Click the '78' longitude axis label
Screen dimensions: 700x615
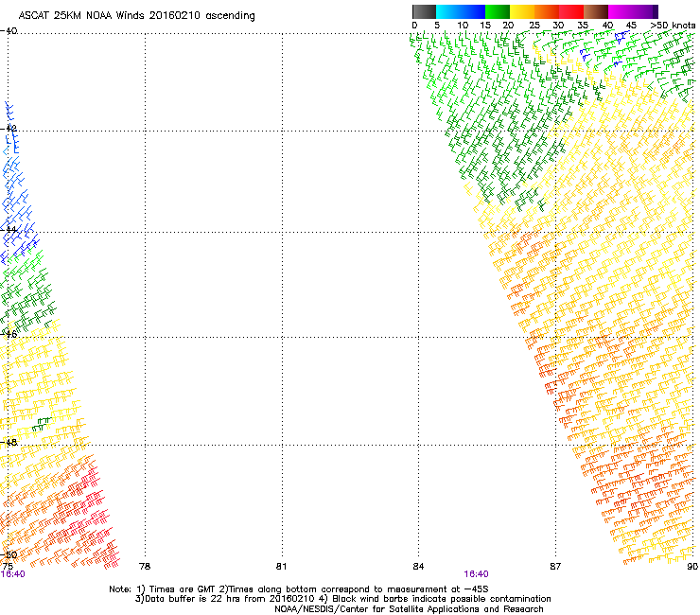(145, 567)
